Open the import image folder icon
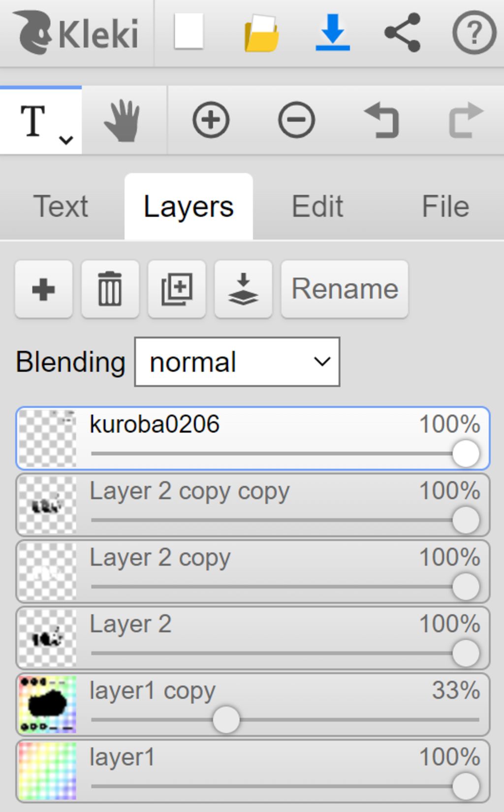This screenshot has height=812, width=504. coord(261,33)
